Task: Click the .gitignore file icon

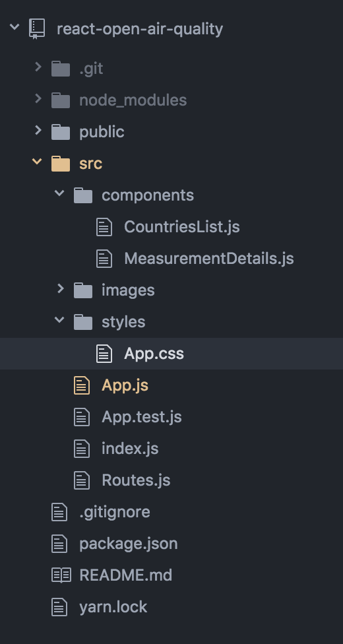Action: tap(59, 512)
